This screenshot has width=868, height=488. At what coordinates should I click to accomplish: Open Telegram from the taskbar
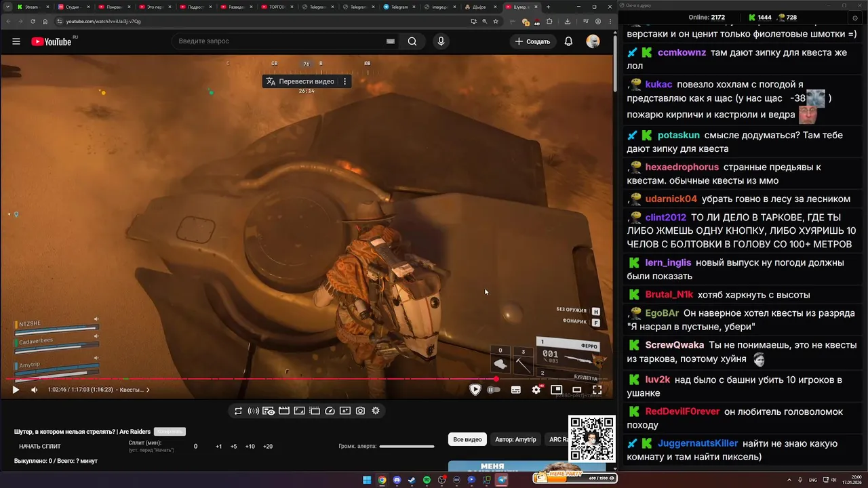[x=502, y=480]
